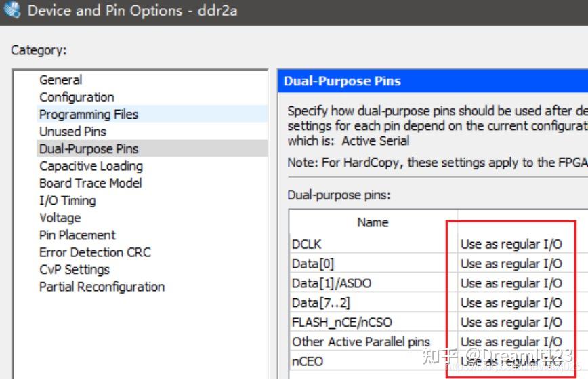
Task: Set Data[7..2] pin usage value
Action: tap(511, 303)
